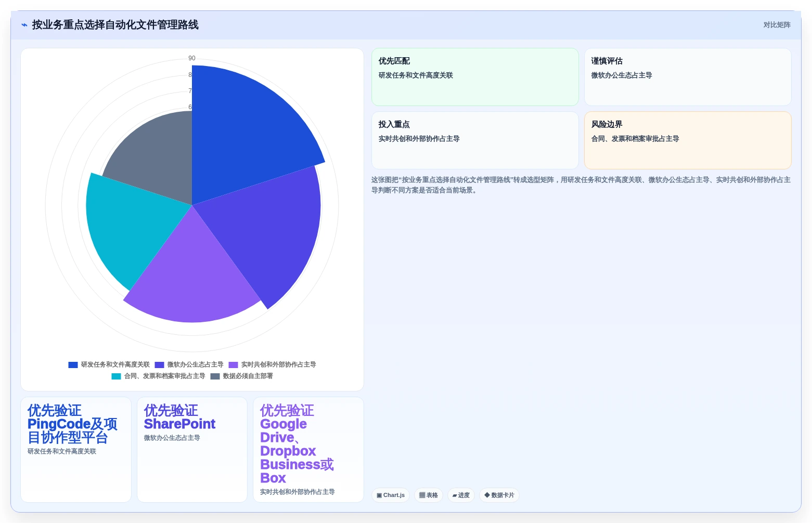Open the 风险边界 matrix card
Image resolution: width=812 pixels, height=523 pixels.
[688, 140]
